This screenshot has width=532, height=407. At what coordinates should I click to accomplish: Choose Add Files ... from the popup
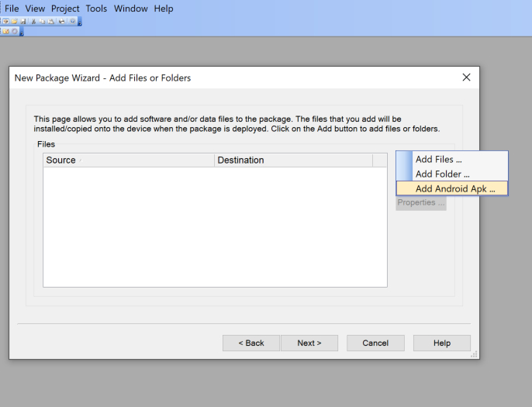452,159
